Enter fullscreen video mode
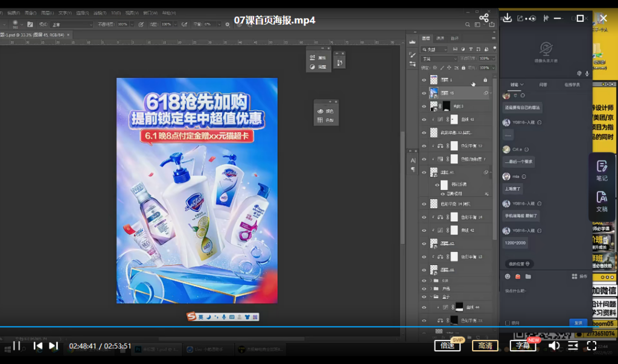This screenshot has height=364, width=618. (591, 346)
